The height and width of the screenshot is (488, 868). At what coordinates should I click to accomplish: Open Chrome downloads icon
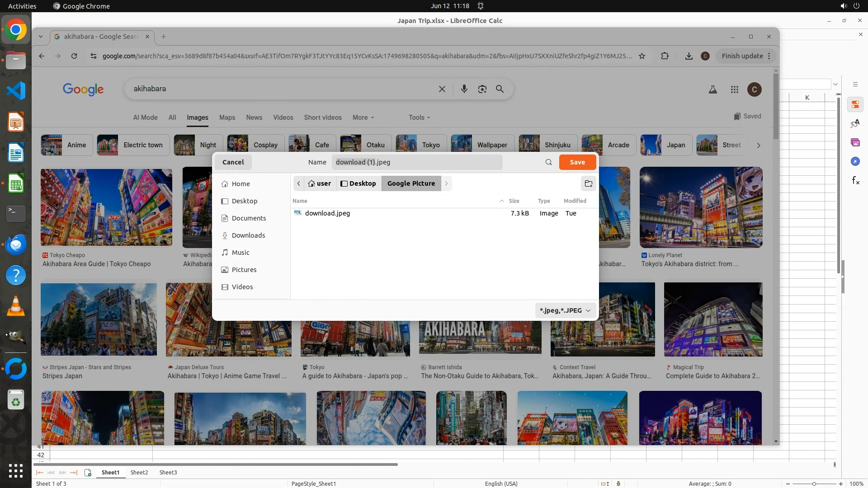pyautogui.click(x=689, y=56)
